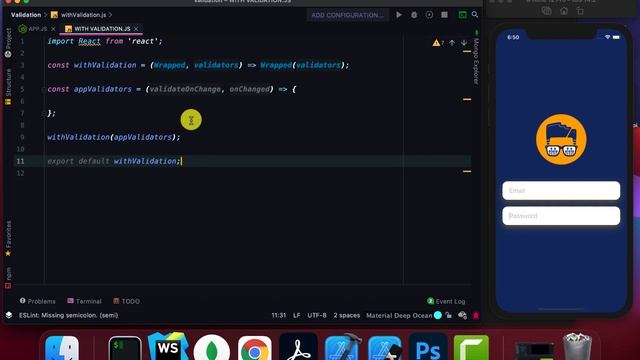Screen dimensions: 640x360
Task: Open the Terminal panel
Action: 84,301
